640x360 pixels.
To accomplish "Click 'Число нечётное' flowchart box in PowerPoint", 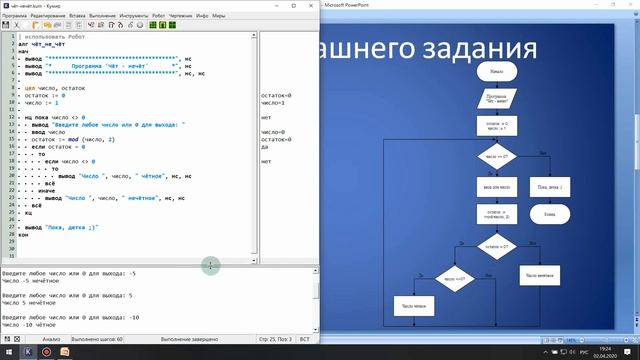I will (540, 276).
